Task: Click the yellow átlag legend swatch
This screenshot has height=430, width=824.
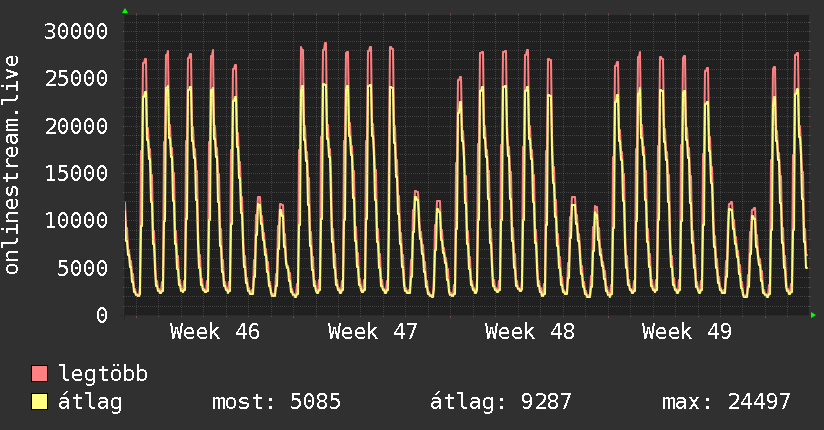Action: click(x=40, y=403)
